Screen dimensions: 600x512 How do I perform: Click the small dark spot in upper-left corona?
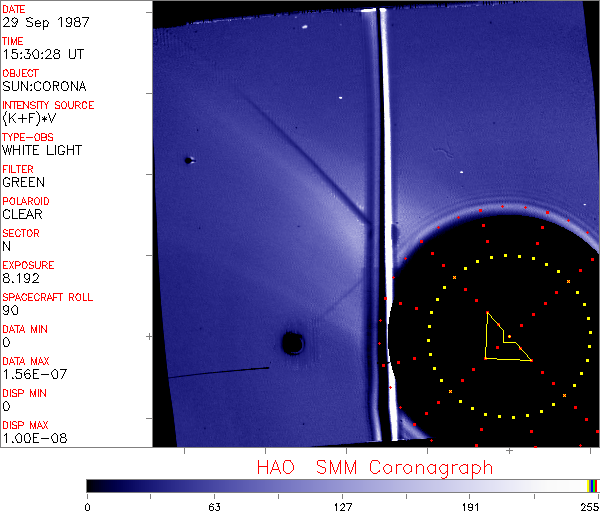click(x=188, y=160)
